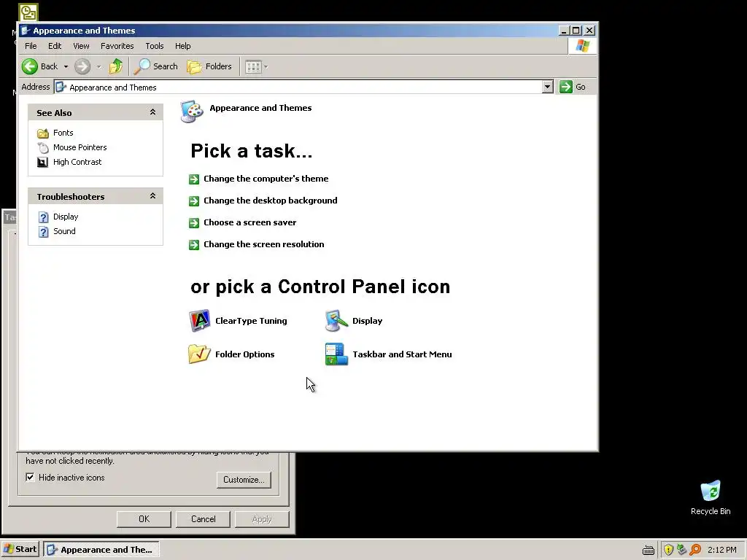Click Choose a screen saver link
This screenshot has width=747, height=560.
tap(249, 222)
